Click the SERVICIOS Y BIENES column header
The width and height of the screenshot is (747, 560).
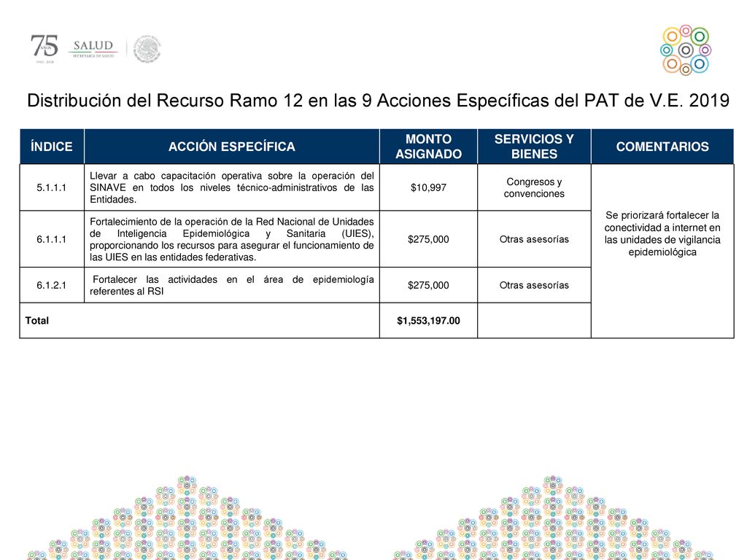click(x=534, y=147)
